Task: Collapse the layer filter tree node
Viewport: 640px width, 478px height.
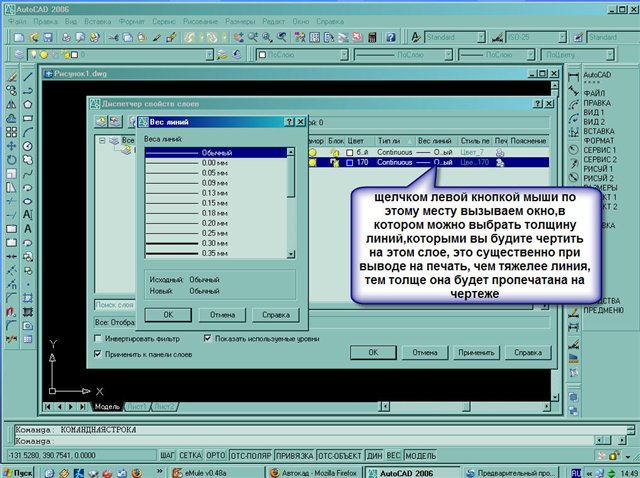Action: tap(102, 140)
